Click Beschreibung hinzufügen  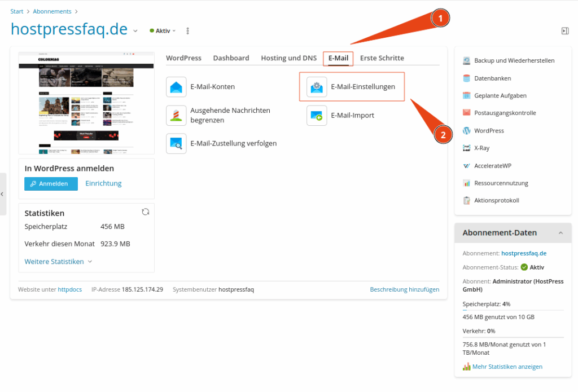tap(404, 289)
